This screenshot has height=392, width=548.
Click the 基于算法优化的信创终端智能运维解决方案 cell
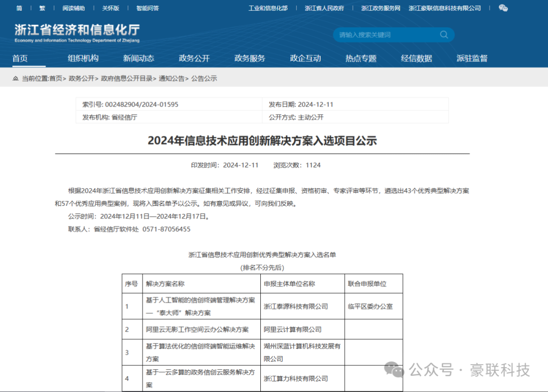(200, 352)
